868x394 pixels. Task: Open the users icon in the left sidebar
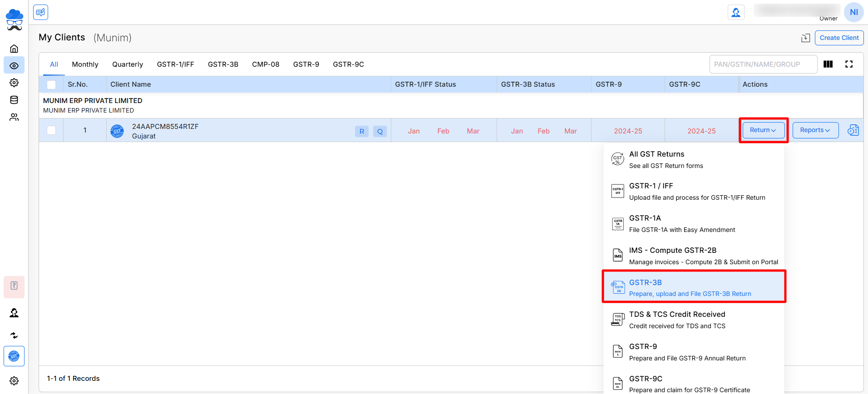(14, 117)
